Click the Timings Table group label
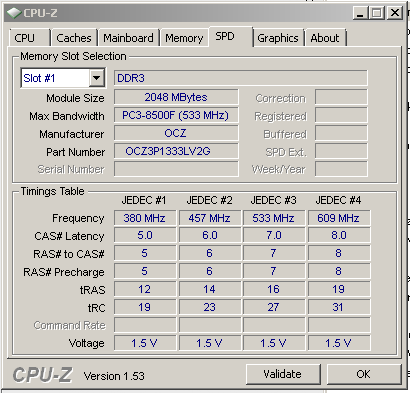Screen dimensions: 410x393 (52, 191)
